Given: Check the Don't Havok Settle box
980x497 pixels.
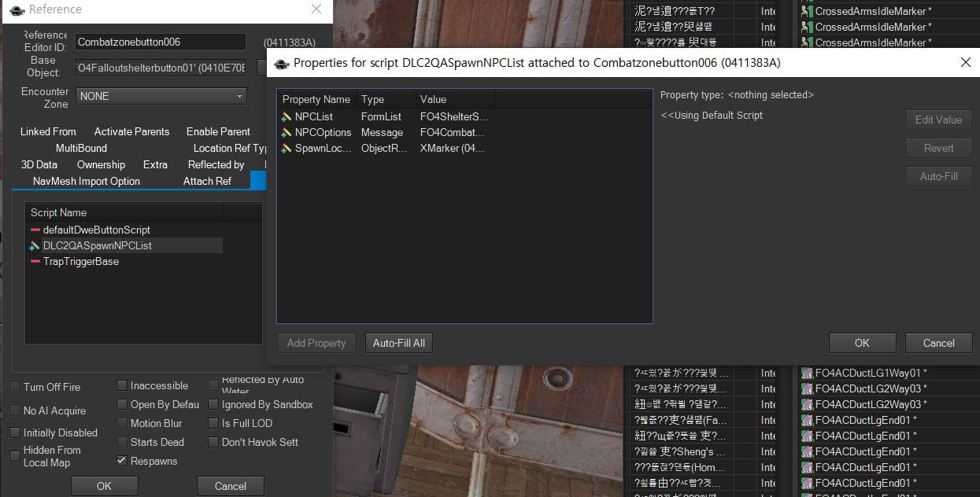Looking at the screenshot, I should pos(213,442).
